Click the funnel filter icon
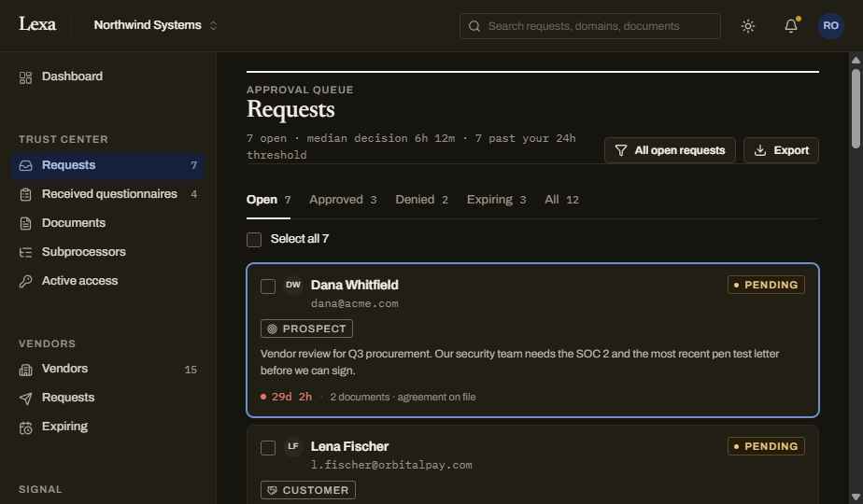863x504 pixels. pos(621,150)
